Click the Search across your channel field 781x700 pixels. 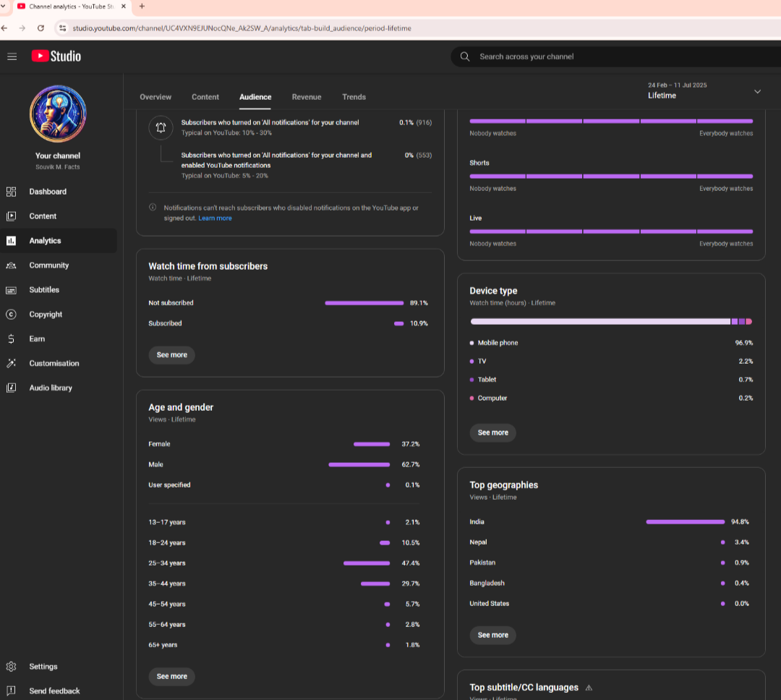(x=618, y=57)
